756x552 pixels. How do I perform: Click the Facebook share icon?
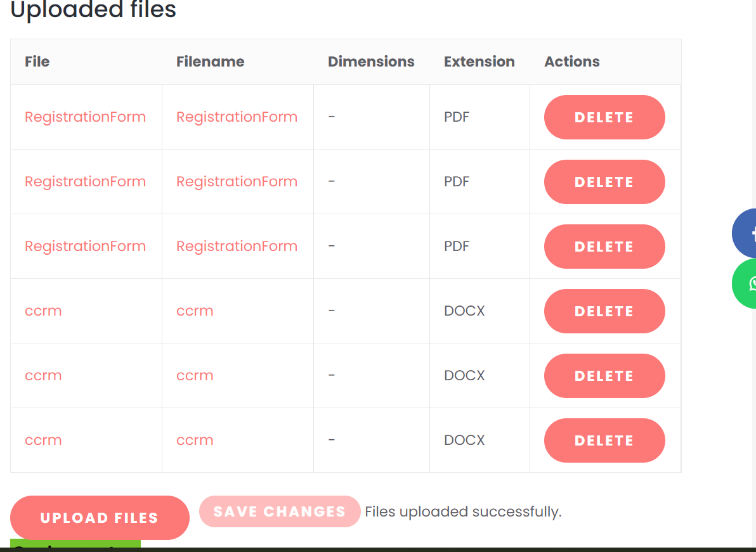(745, 233)
